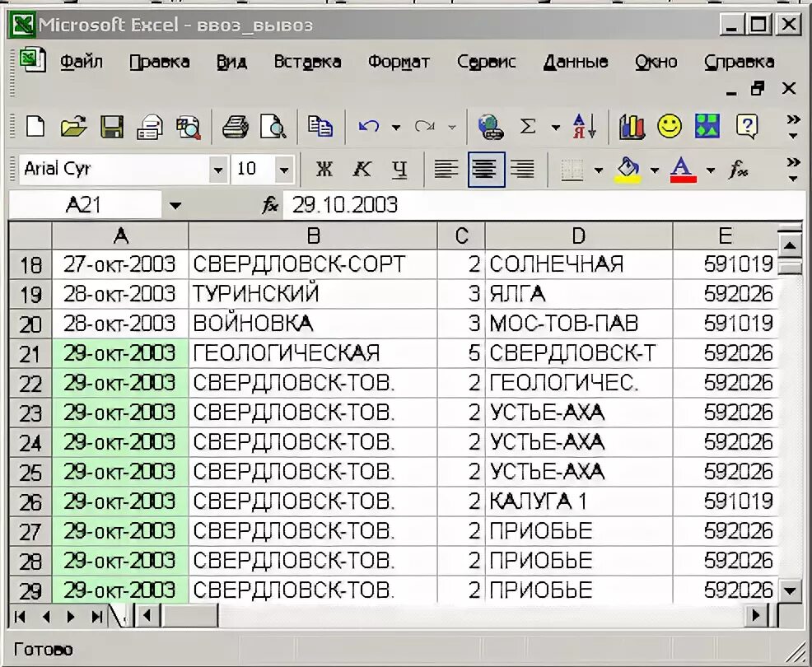Click the Search magnifier toolbar icon
The height and width of the screenshot is (667, 812).
point(188,126)
